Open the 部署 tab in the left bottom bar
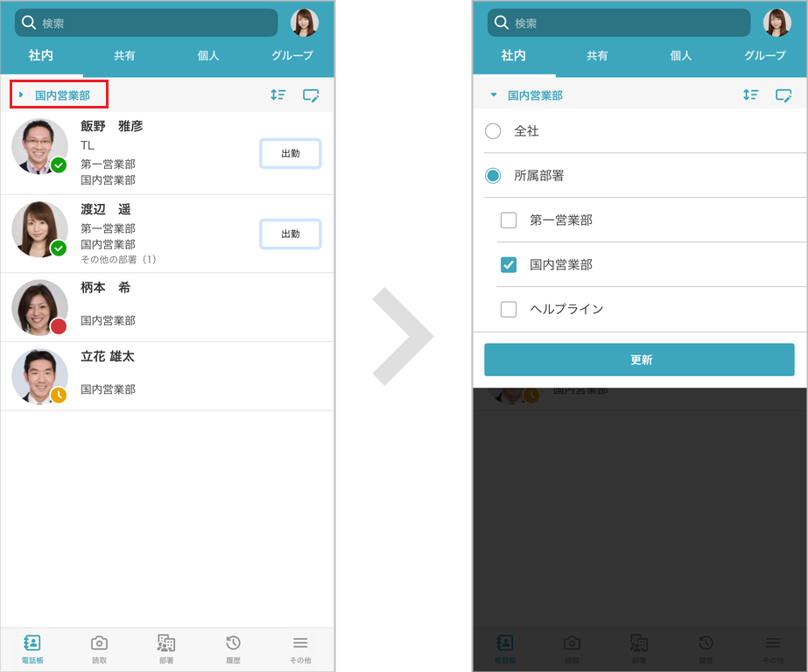The height and width of the screenshot is (672, 808). pos(166,649)
